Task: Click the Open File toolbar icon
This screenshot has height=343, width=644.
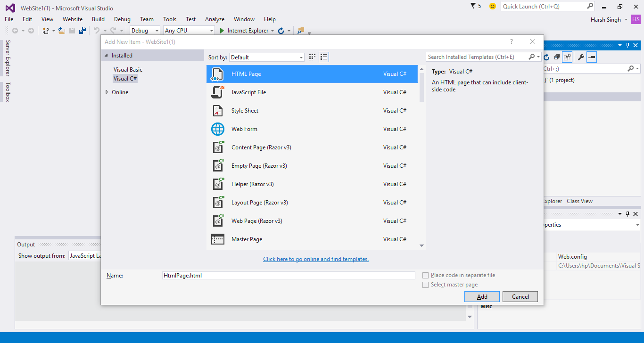Action: coord(61,31)
